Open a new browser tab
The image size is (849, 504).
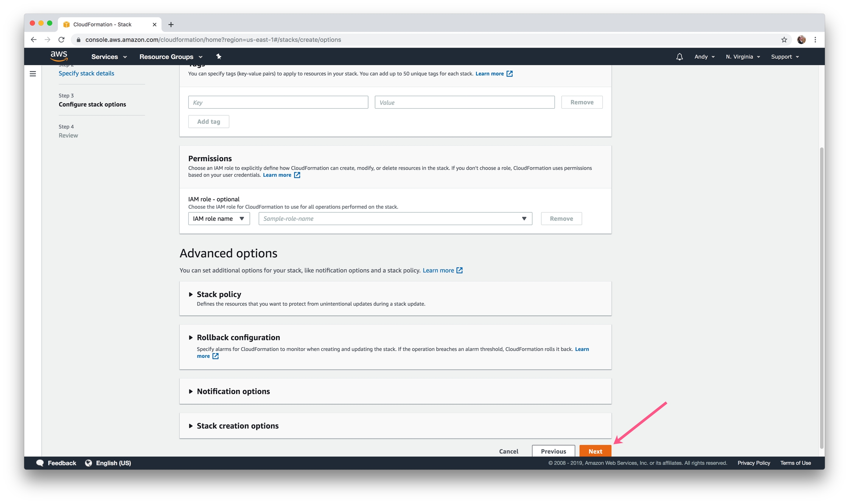click(171, 25)
